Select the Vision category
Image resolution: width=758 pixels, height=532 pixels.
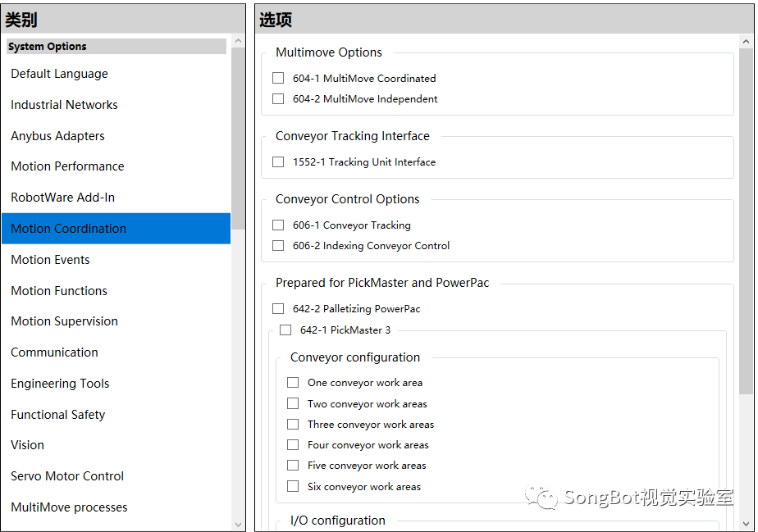[116, 445]
